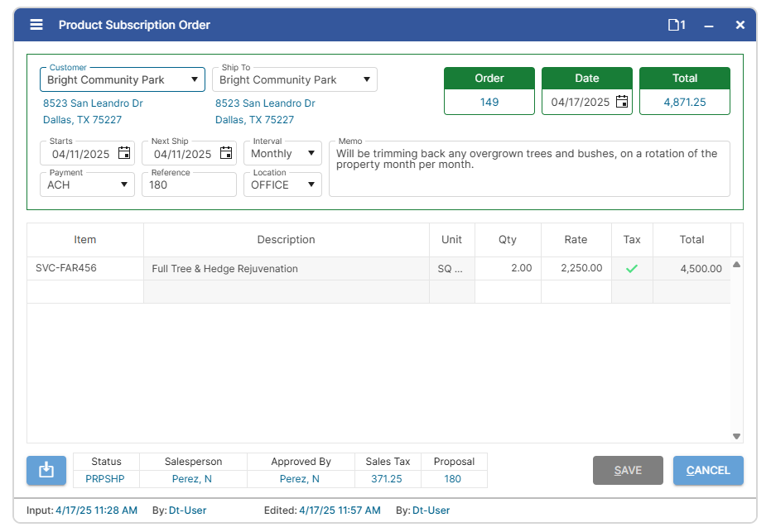
Task: Click the SAVE button
Action: pos(628,470)
